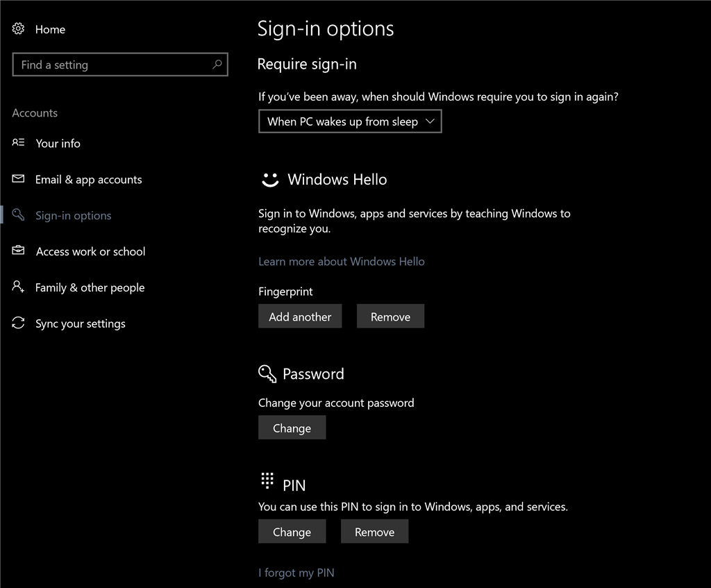Screen dimensions: 711x588
Task: Click the Sign-in options key icon in sidebar
Action: point(18,215)
